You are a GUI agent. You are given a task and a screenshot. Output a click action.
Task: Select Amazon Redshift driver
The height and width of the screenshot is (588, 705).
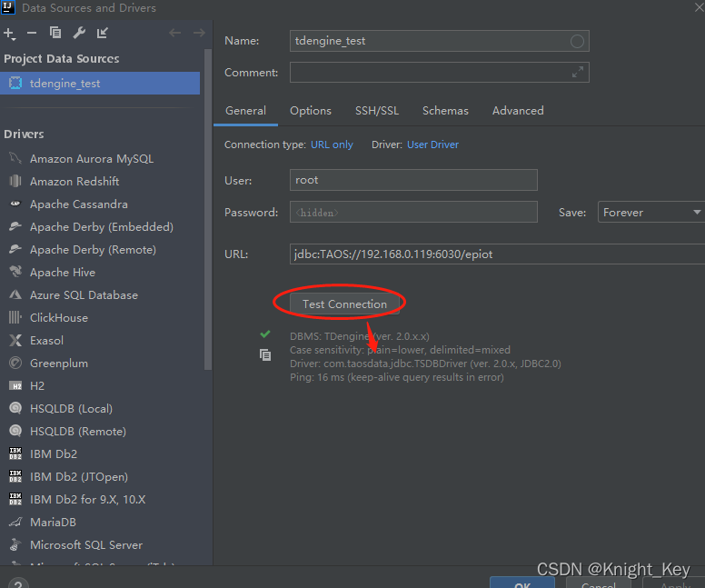tap(74, 181)
